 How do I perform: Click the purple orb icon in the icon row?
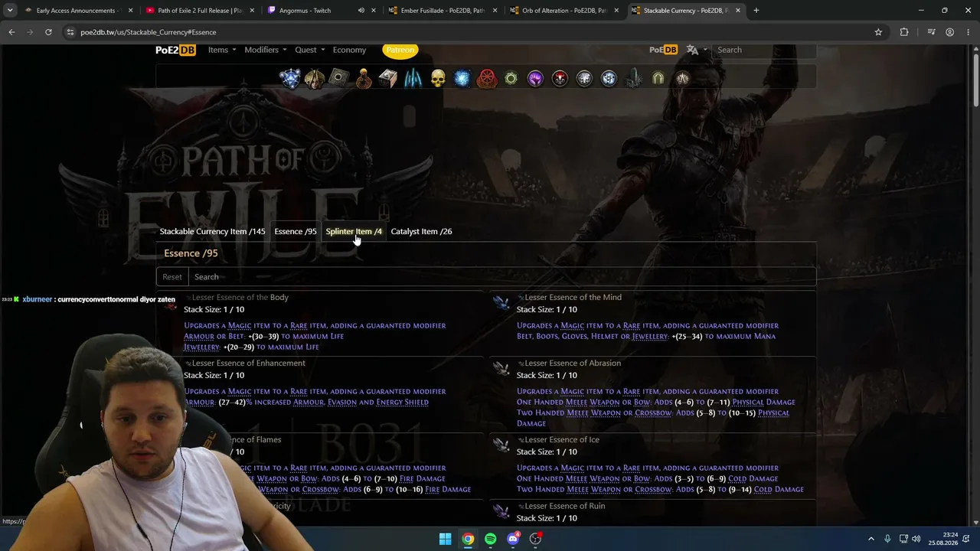[535, 78]
